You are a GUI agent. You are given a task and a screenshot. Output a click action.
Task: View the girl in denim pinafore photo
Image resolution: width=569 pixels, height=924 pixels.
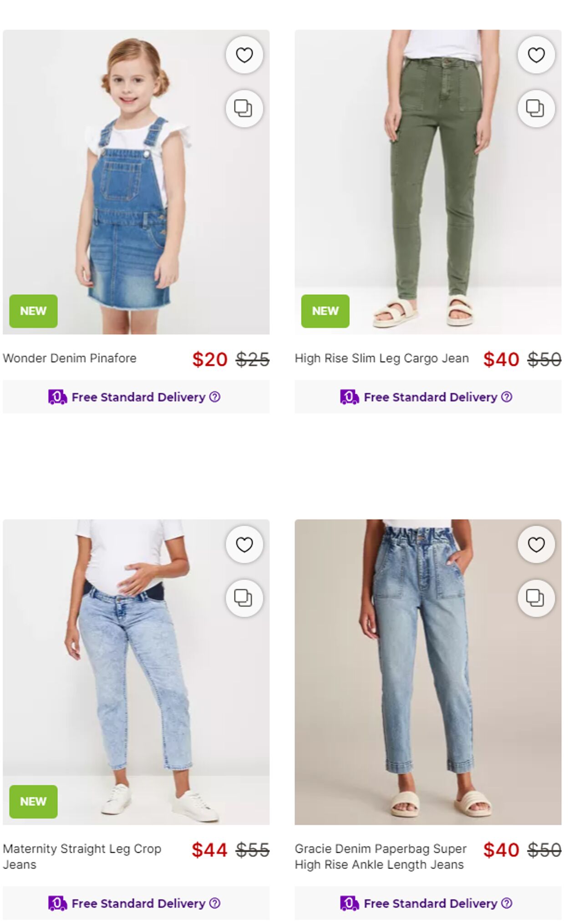[x=136, y=182]
